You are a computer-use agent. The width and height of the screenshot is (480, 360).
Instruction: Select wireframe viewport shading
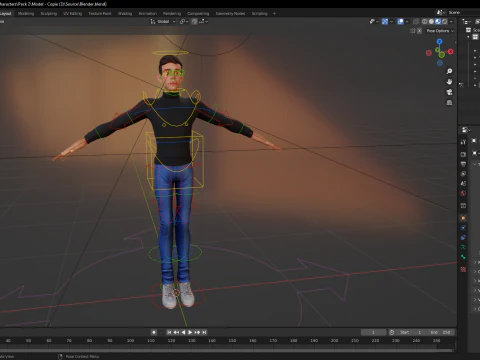(425, 22)
